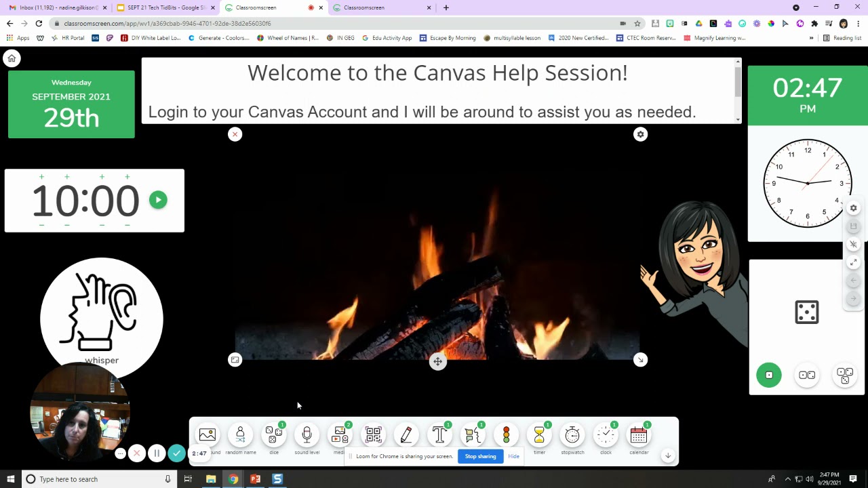Click the whisper work symbol widget
The image size is (868, 488).
(102, 319)
